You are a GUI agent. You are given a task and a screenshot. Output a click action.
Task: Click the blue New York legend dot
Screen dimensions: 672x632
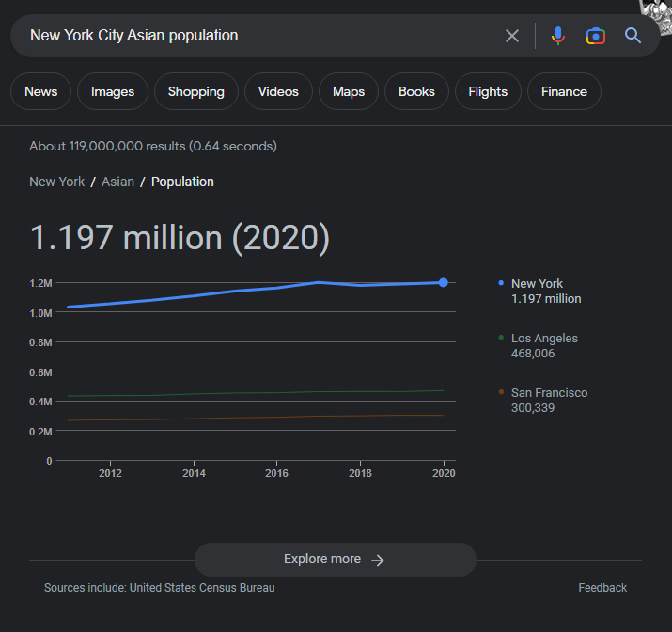coord(501,283)
